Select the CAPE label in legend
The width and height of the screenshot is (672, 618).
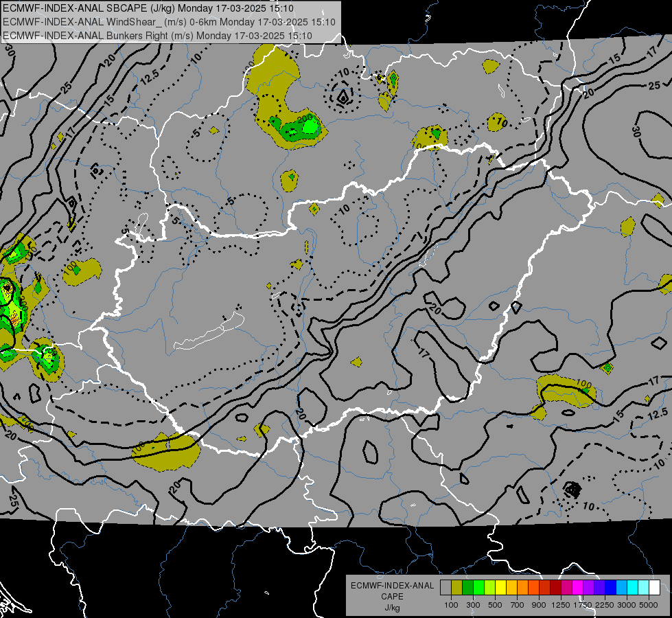392,597
